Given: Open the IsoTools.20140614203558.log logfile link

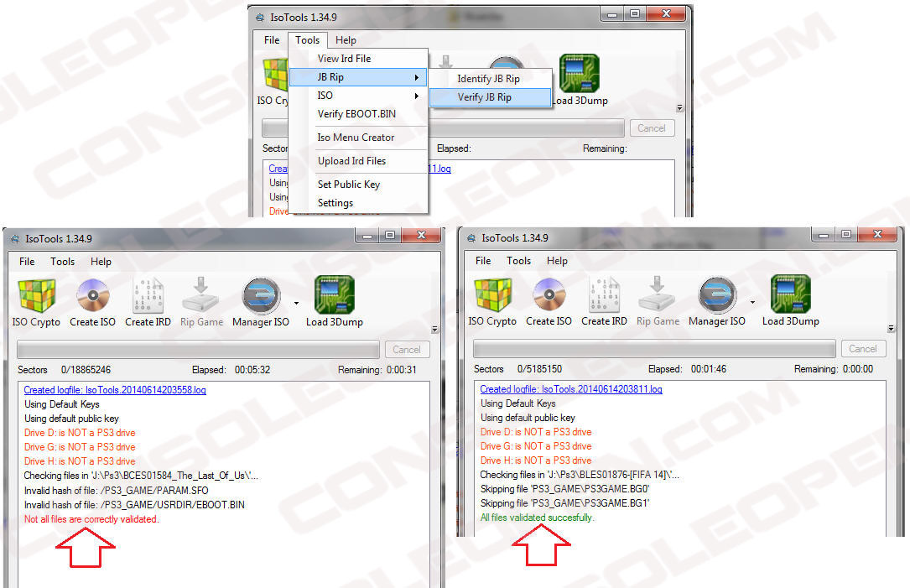Looking at the screenshot, I should (115, 390).
